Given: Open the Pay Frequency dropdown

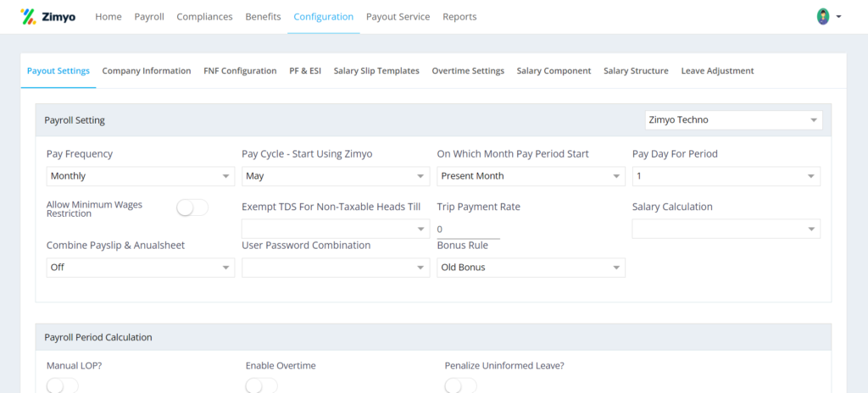Looking at the screenshot, I should (x=141, y=176).
